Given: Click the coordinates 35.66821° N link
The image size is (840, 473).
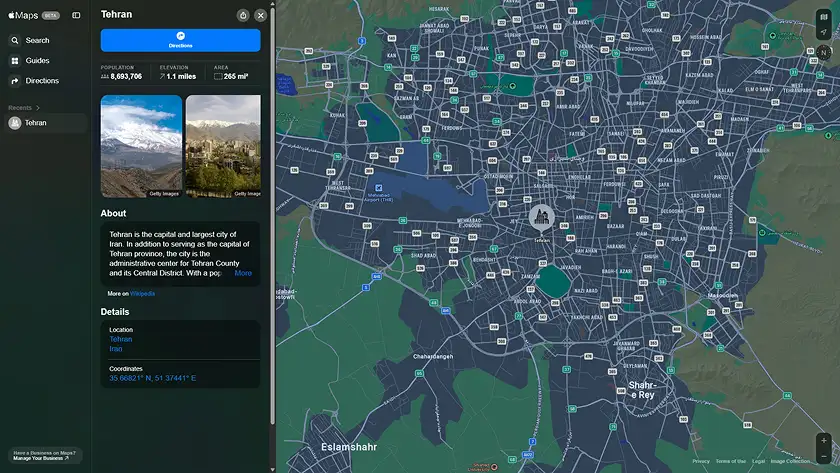Looking at the screenshot, I should coord(153,378).
